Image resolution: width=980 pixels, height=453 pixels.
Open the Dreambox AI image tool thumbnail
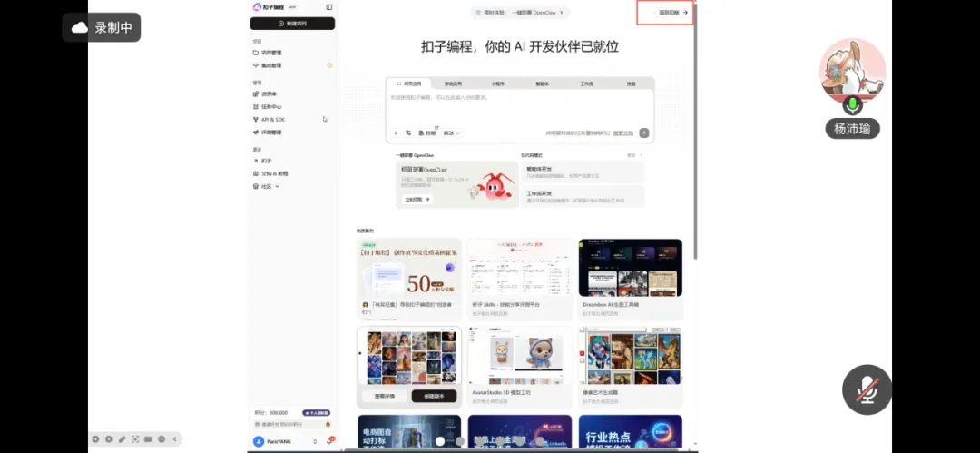(631, 268)
